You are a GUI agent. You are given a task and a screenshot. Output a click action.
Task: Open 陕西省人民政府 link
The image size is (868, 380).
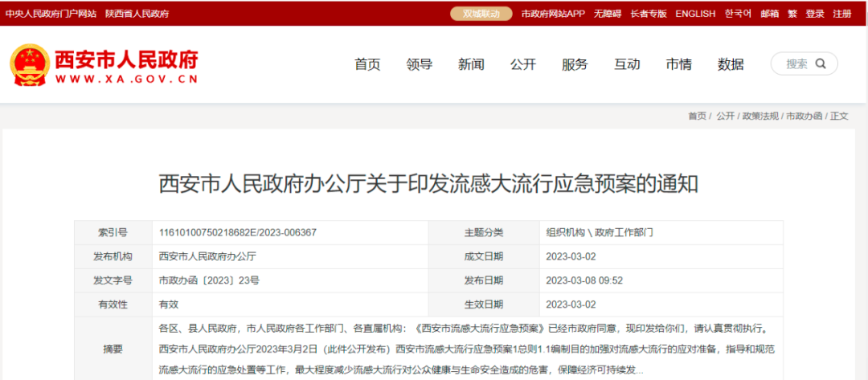coord(137,14)
